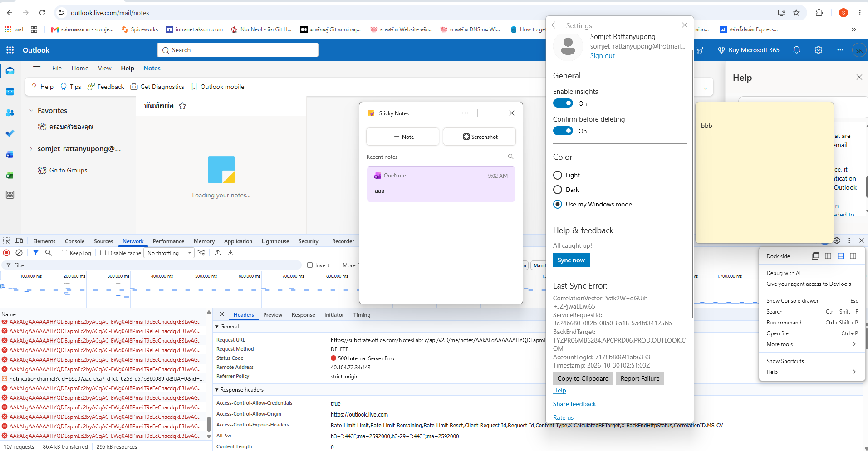This screenshot has height=451, width=868.
Task: Collapse the Response headers section
Action: tap(217, 390)
